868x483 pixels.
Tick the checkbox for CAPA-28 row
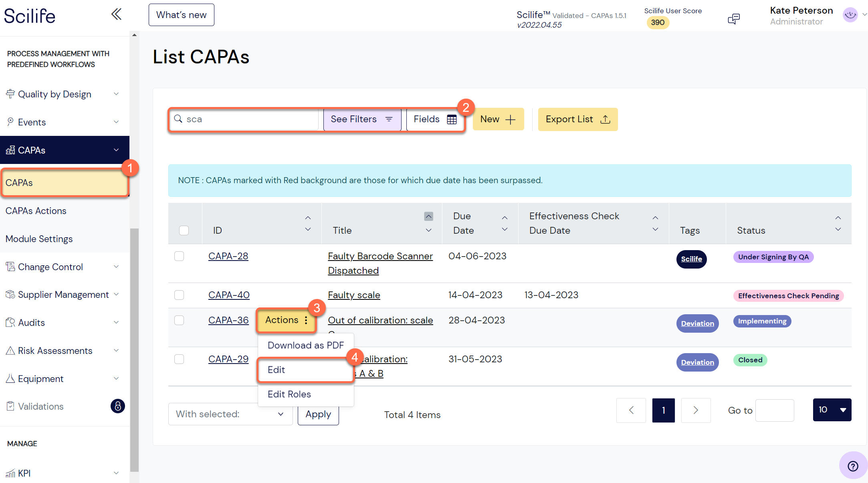point(179,256)
